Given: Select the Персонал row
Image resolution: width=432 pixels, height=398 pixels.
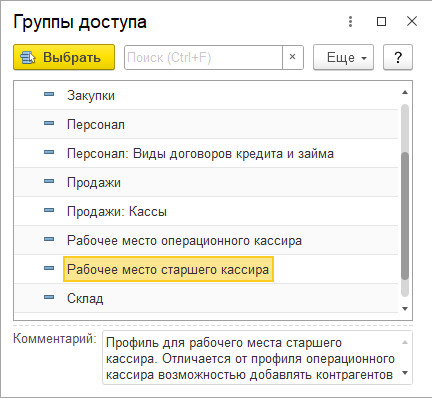Looking at the screenshot, I should pos(206,124).
